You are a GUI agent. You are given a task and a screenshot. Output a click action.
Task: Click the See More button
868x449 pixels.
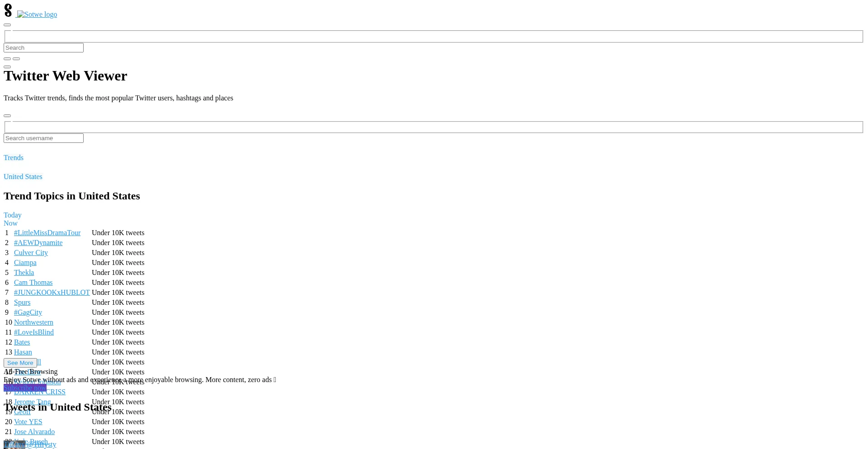point(20,363)
